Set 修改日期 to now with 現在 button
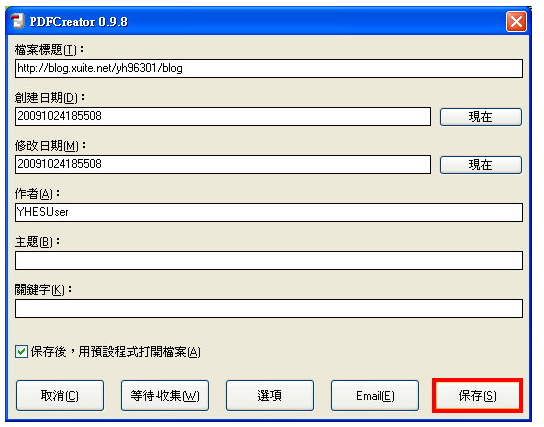Image resolution: width=544 pixels, height=427 pixels. pyautogui.click(x=481, y=164)
